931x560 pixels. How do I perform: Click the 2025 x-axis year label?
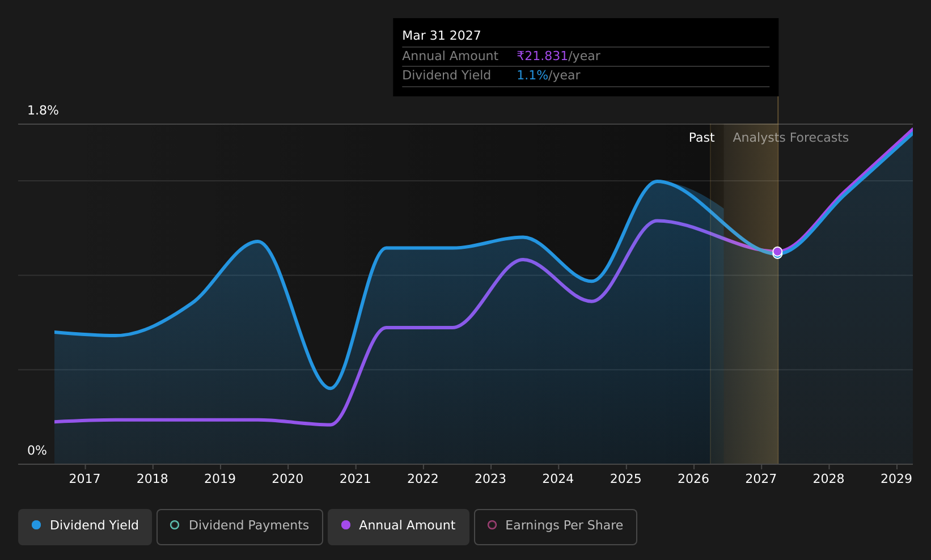[626, 479]
